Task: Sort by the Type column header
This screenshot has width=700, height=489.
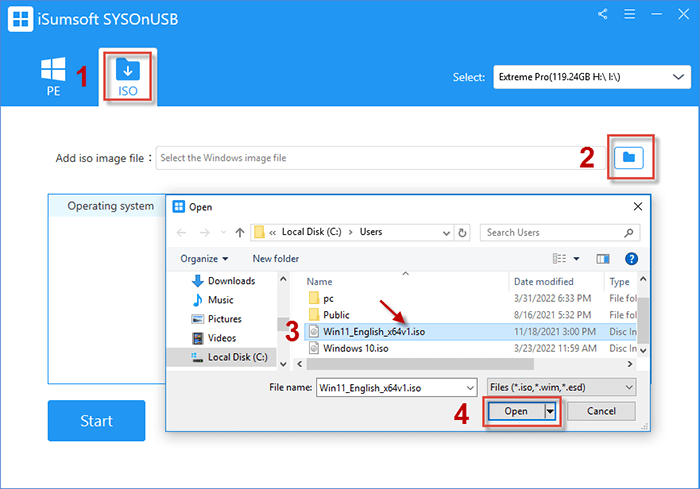Action: (620, 282)
